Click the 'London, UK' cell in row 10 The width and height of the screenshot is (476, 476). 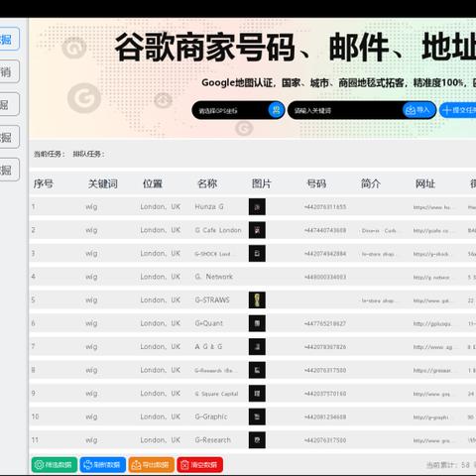point(161,416)
